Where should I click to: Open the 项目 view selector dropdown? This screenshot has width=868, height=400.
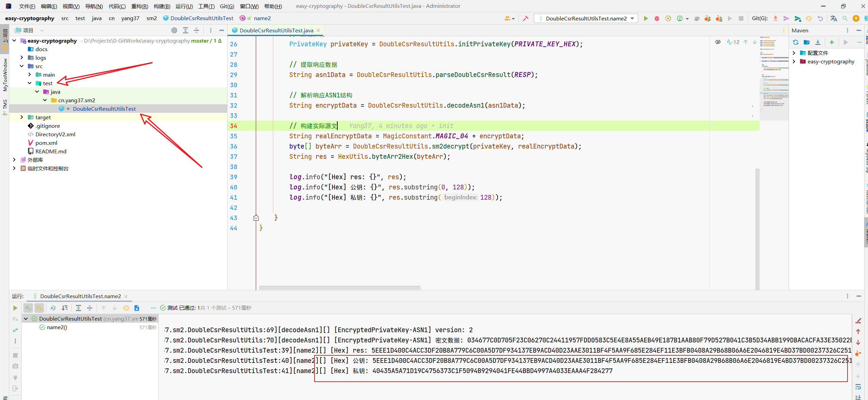[x=42, y=30]
